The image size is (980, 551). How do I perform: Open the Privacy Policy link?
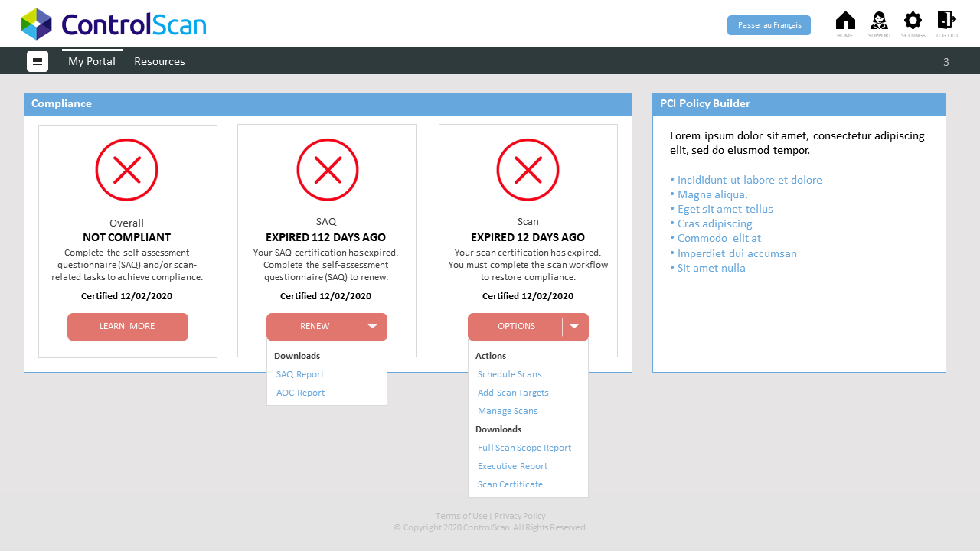[x=520, y=516]
